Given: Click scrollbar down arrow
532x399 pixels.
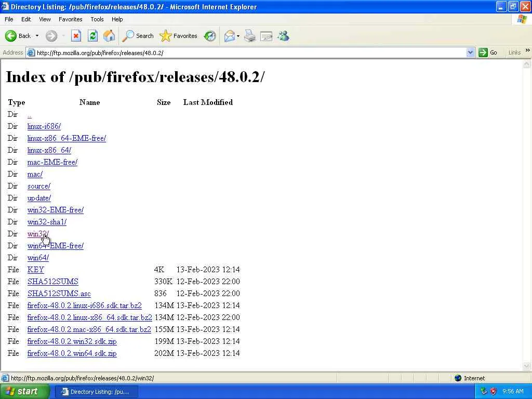Looking at the screenshot, I should click(527, 365).
